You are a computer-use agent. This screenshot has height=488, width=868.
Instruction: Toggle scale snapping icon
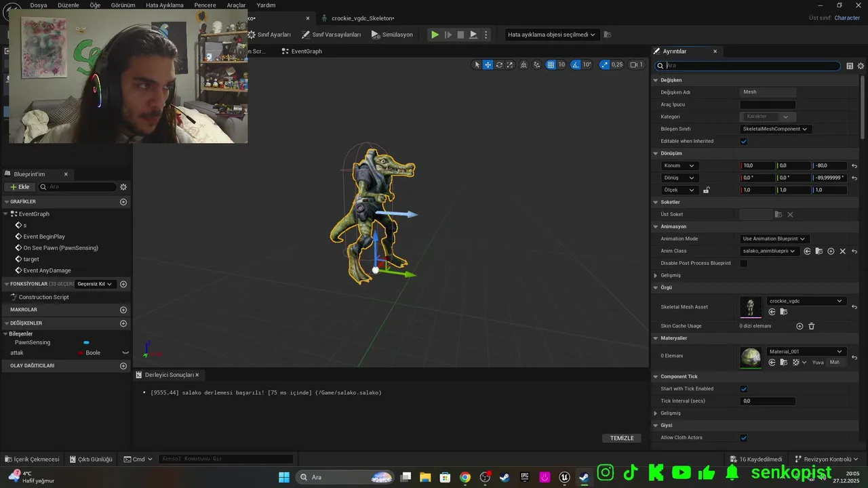tap(604, 65)
